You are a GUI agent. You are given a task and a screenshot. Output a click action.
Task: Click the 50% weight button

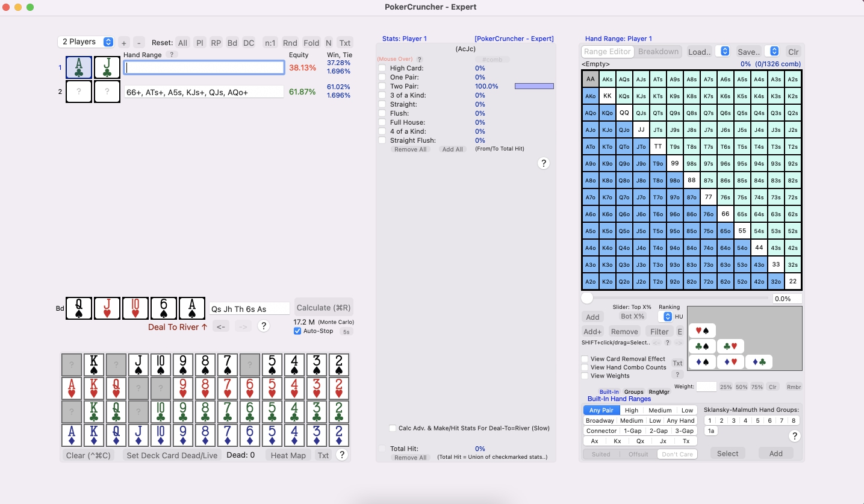[x=742, y=387]
